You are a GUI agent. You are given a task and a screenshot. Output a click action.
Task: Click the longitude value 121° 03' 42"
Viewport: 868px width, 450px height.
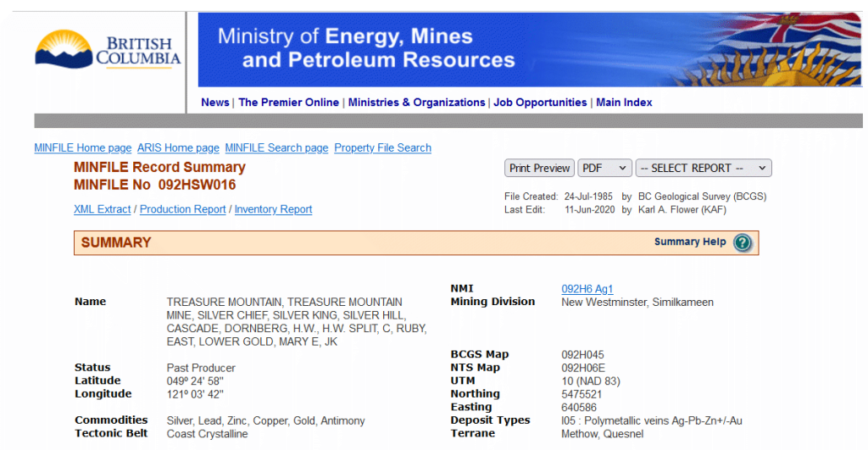tap(195, 395)
